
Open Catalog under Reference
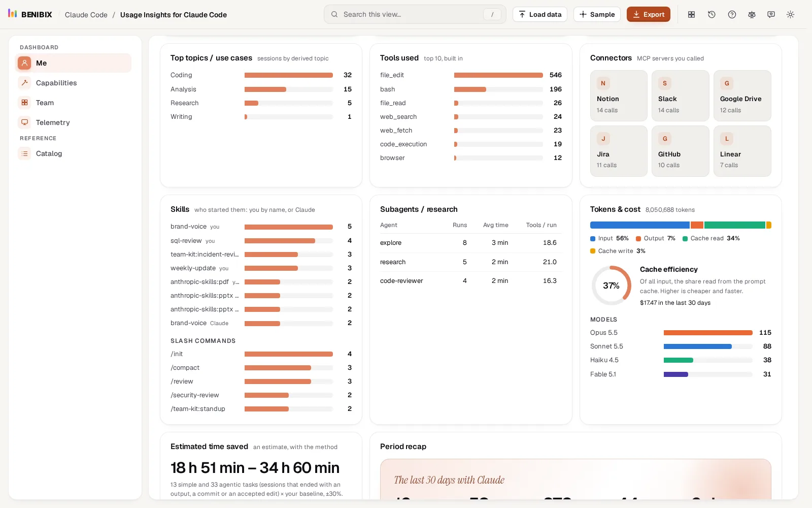(x=73, y=153)
